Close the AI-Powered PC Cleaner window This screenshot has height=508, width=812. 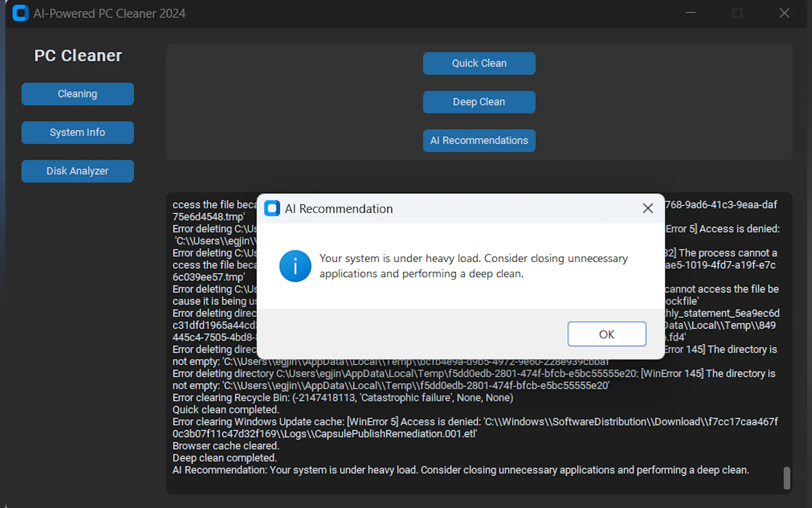pyautogui.click(x=784, y=13)
